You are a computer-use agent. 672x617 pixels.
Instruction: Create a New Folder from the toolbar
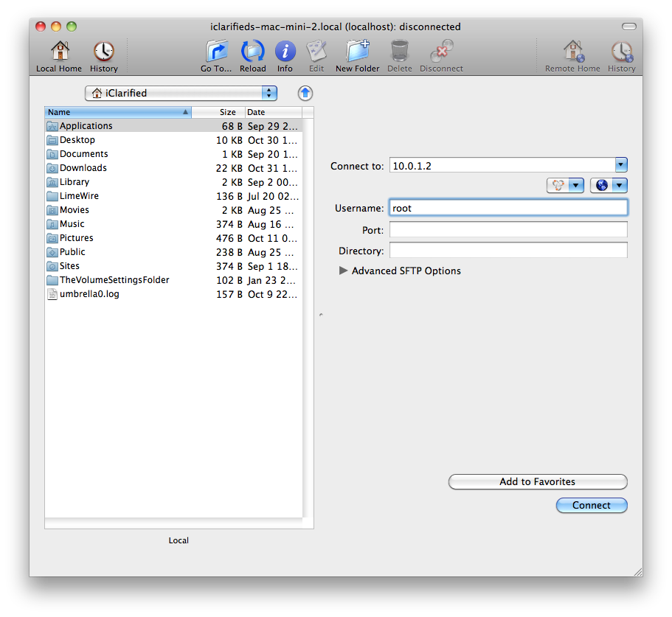tap(357, 56)
